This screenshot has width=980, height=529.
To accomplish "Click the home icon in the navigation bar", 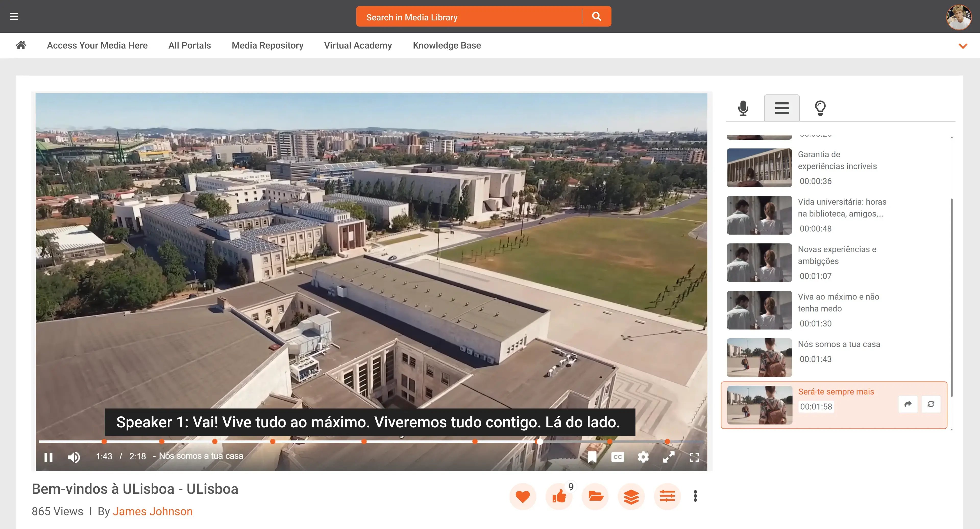I will click(21, 45).
